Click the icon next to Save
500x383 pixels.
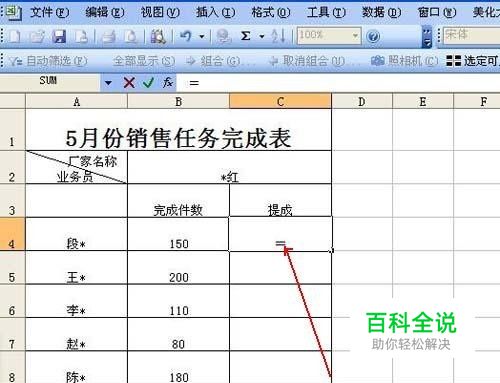click(81, 36)
